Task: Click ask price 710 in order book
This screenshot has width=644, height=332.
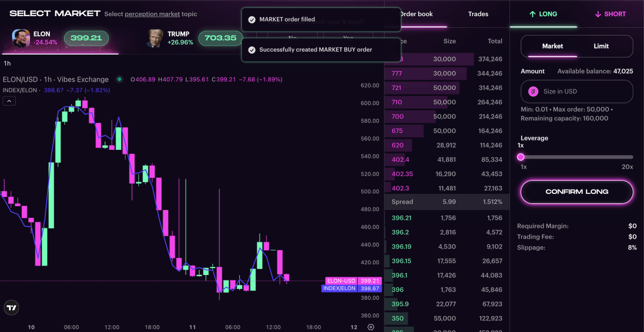Action: coord(397,102)
